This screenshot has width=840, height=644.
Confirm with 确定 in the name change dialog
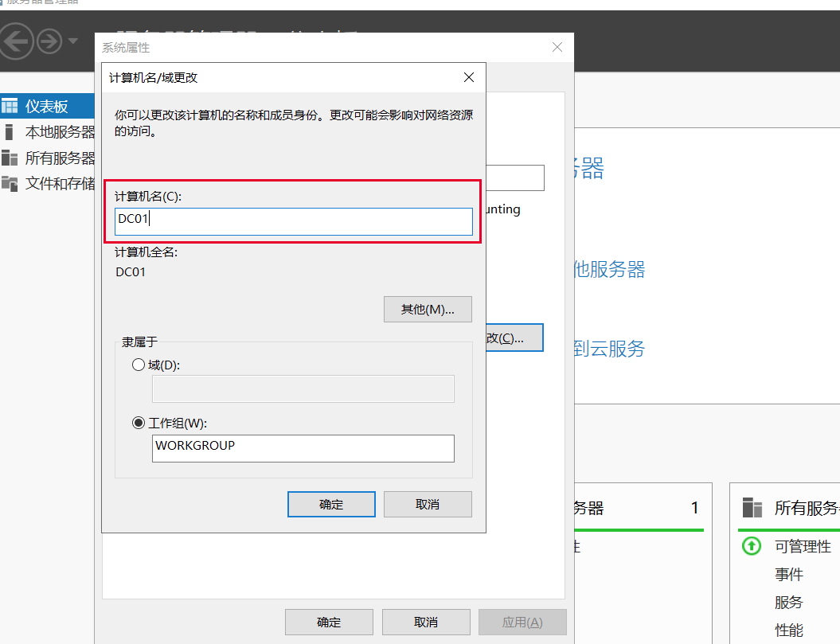click(331, 504)
